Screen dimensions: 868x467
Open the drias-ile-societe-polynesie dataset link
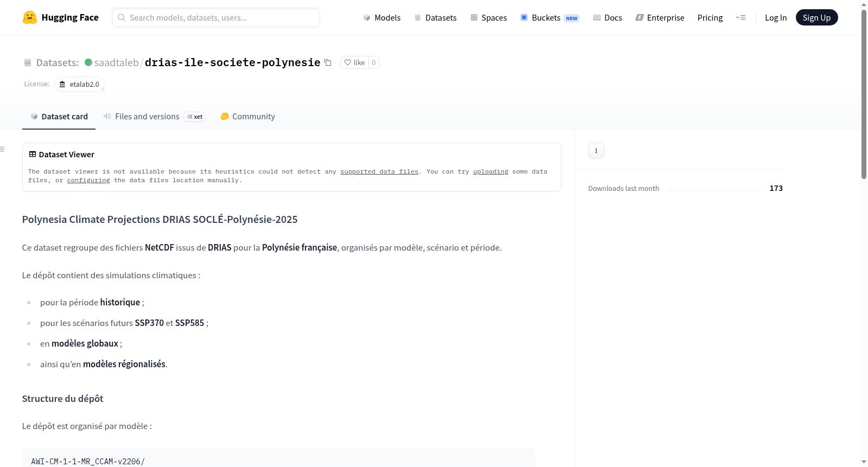[x=233, y=62]
